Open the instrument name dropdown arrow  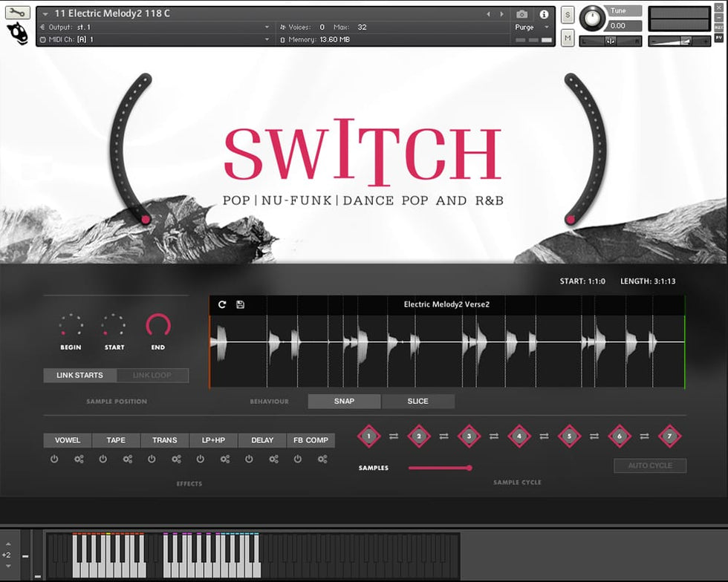coord(45,14)
